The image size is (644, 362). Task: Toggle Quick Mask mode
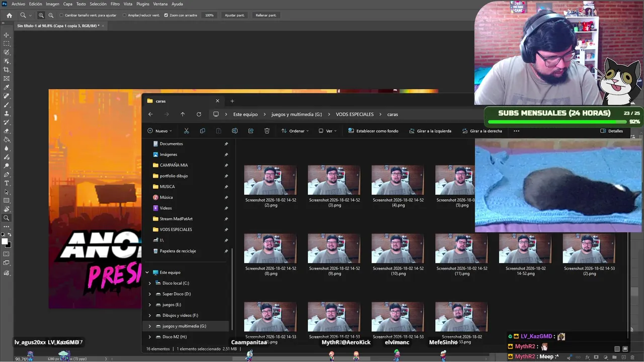click(x=7, y=254)
